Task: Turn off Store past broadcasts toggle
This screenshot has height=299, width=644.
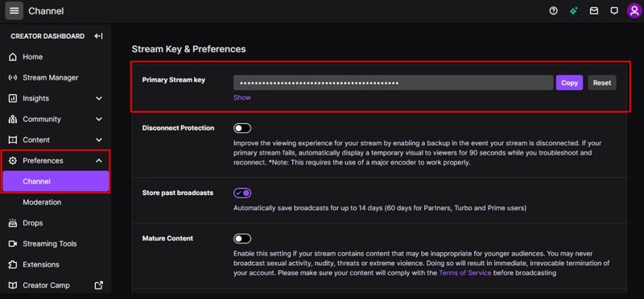Action: pos(242,193)
